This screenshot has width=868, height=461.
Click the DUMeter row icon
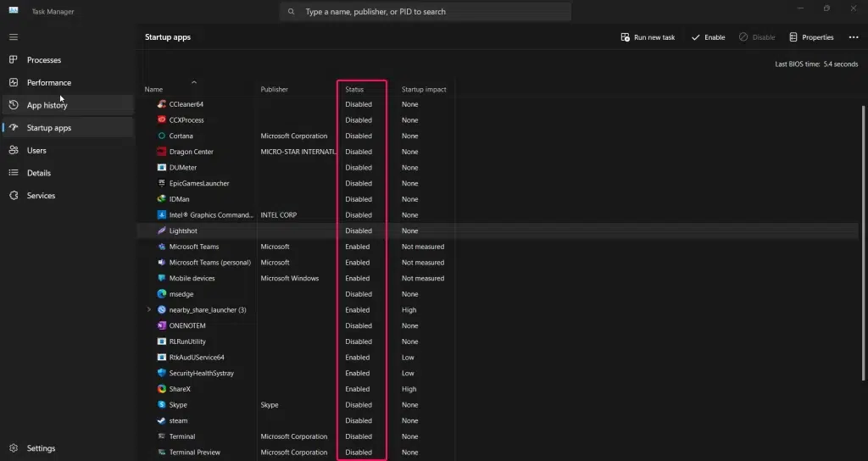[x=162, y=167]
